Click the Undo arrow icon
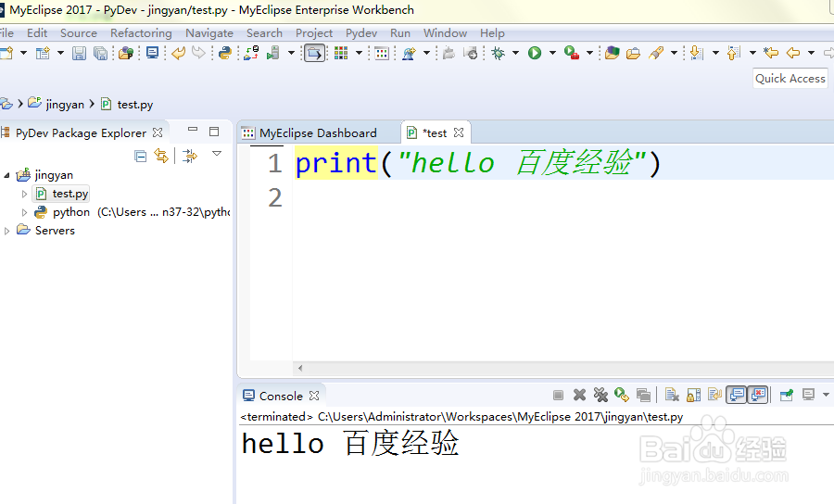The width and height of the screenshot is (834, 504). 179,53
